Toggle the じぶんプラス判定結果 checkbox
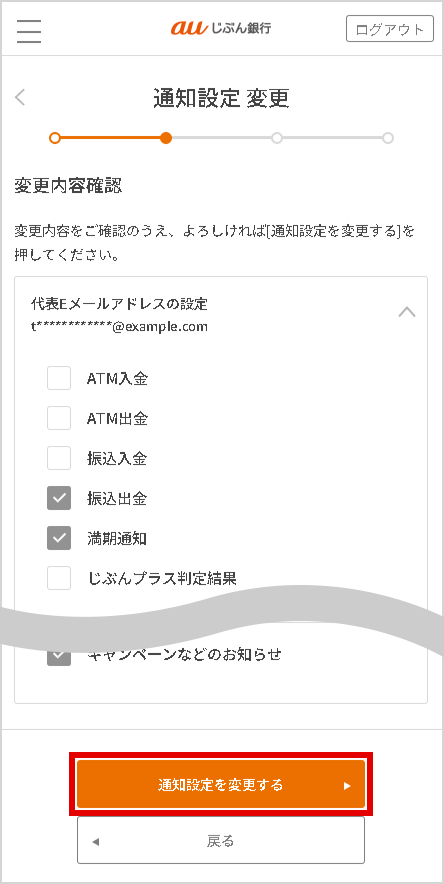 pyautogui.click(x=59, y=578)
